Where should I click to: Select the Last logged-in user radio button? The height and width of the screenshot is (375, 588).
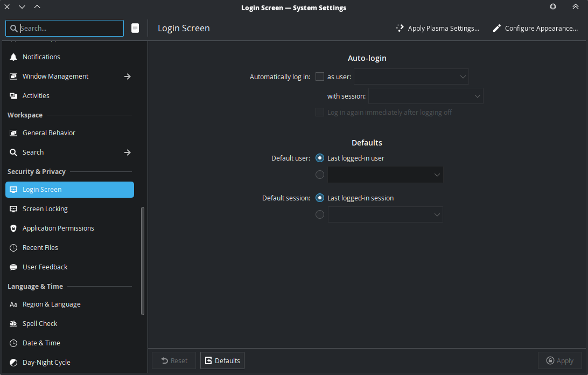pyautogui.click(x=320, y=158)
